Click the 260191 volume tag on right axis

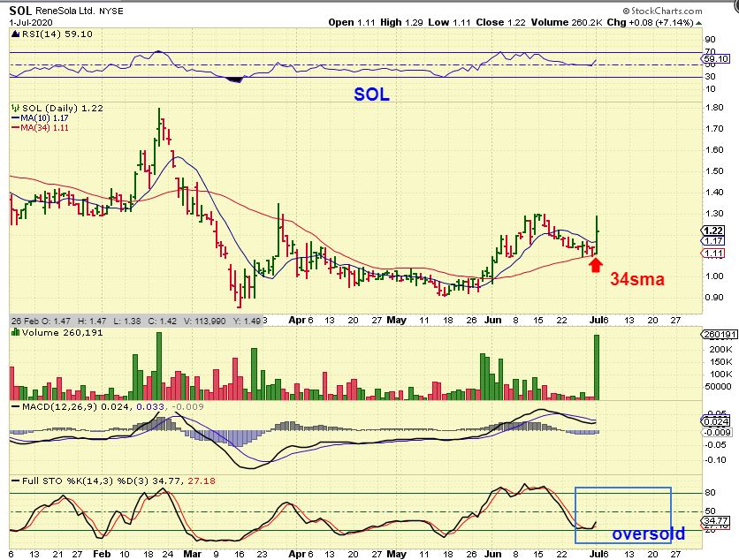point(719,335)
